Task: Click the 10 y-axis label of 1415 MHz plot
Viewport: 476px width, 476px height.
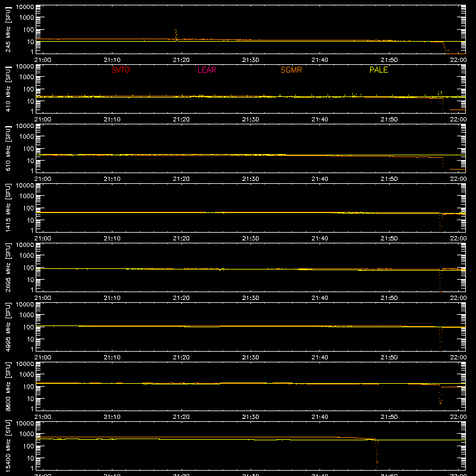Action: coord(30,220)
